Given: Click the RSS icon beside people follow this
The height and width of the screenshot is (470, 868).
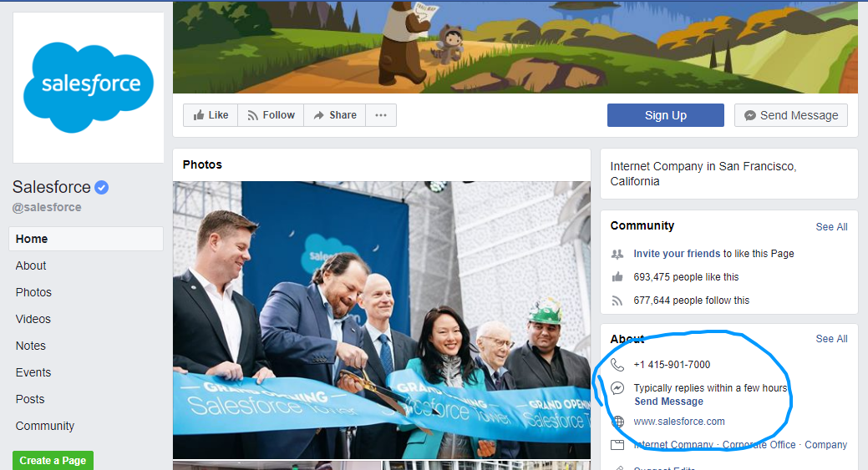Looking at the screenshot, I should tap(617, 301).
